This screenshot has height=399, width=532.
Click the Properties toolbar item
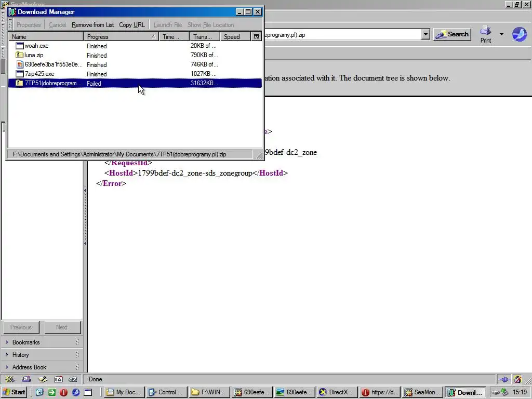[x=29, y=25]
